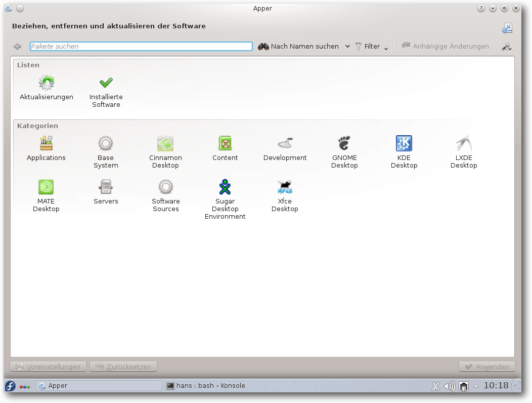Open the LXDE Desktop category

tap(463, 152)
